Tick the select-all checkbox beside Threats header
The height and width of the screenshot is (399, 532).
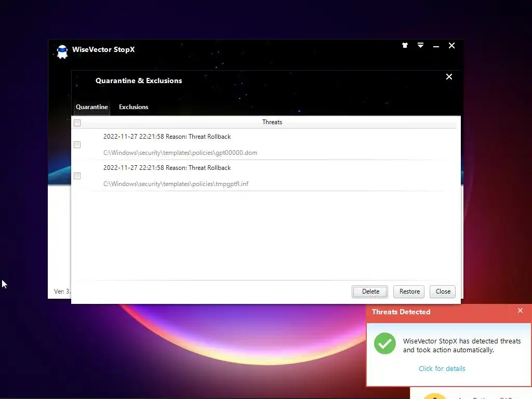click(x=77, y=123)
